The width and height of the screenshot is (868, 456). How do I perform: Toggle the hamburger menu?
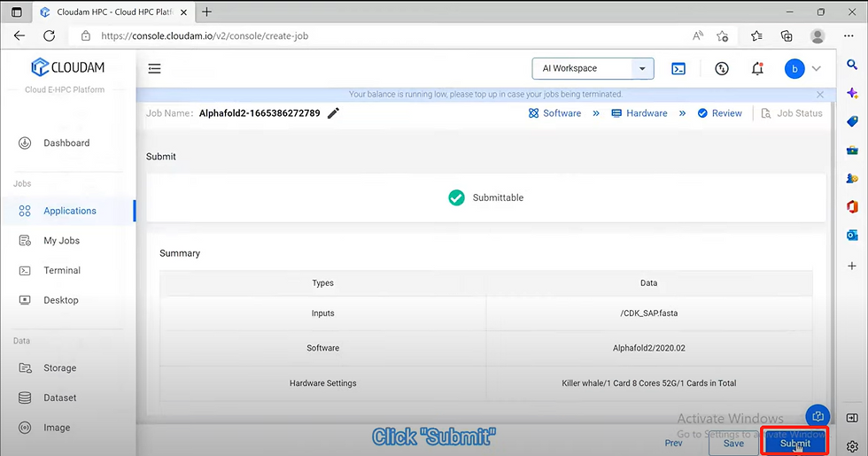[x=154, y=69]
